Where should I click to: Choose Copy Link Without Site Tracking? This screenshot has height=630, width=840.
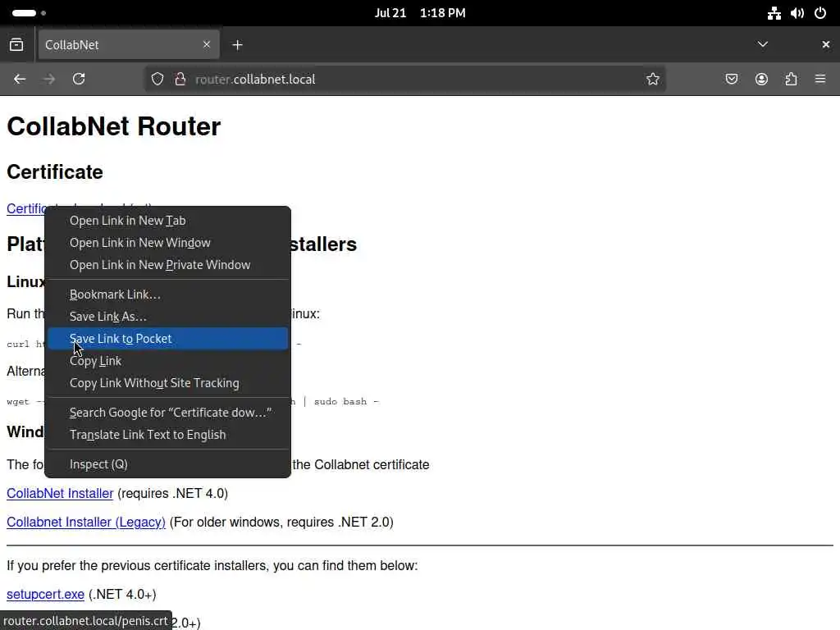167,383
